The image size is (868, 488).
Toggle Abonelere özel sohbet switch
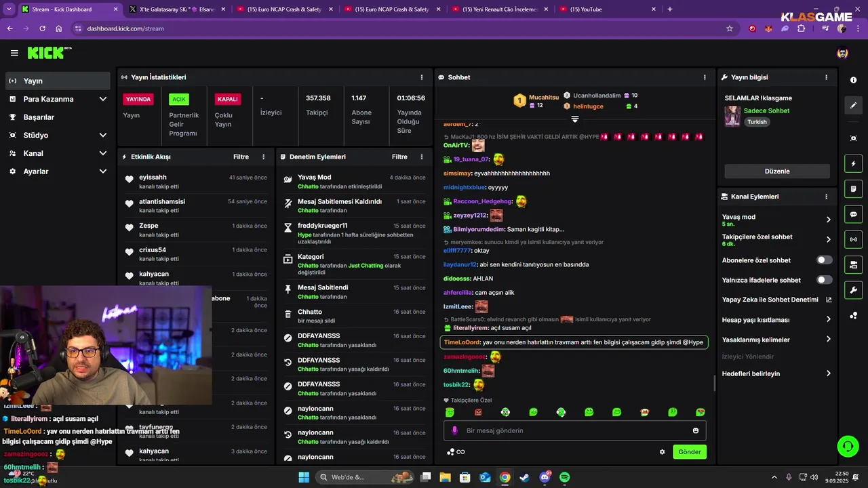[825, 260]
